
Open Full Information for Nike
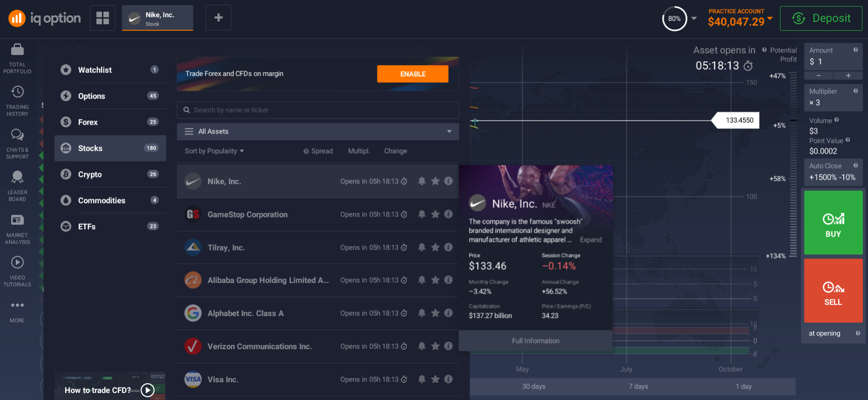coord(536,341)
